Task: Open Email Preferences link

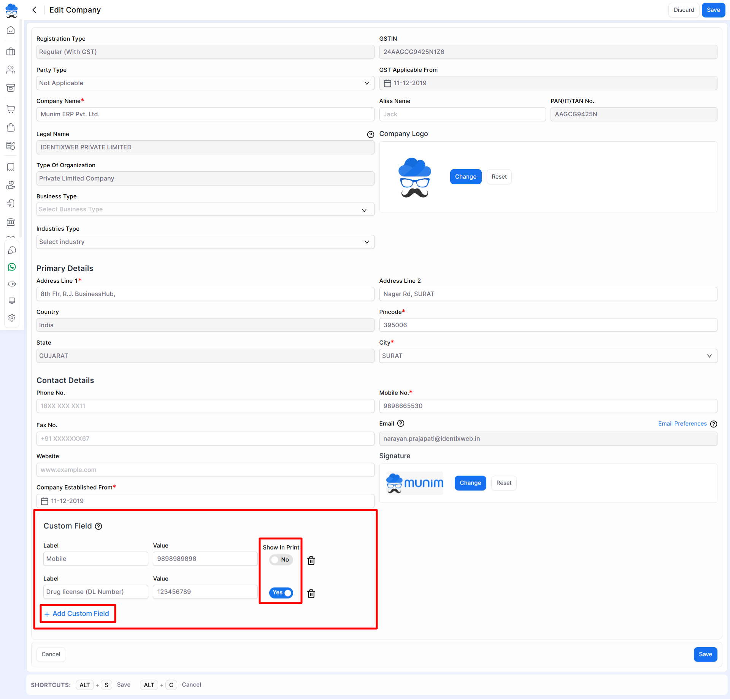Action: [x=682, y=424]
